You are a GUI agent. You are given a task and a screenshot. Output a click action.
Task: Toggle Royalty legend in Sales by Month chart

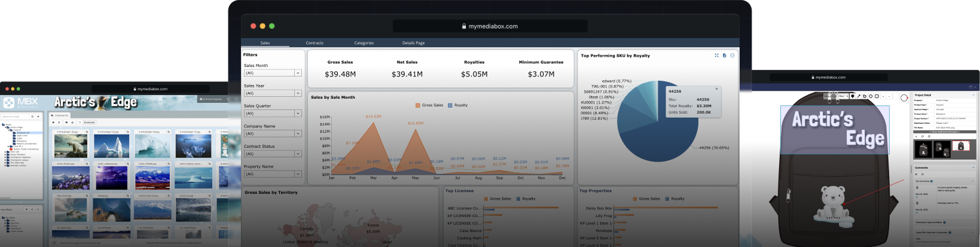457,105
